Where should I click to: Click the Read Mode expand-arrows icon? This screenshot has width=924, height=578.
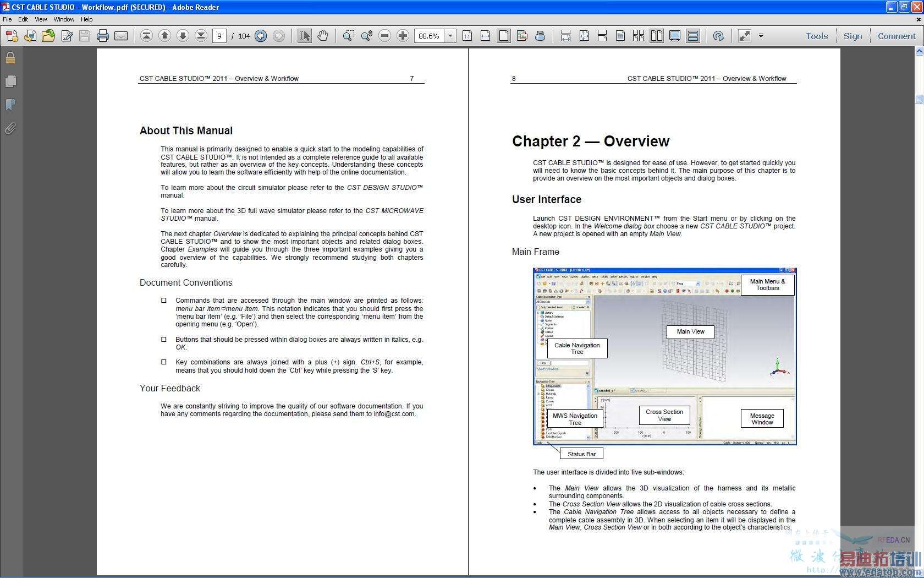coord(744,36)
